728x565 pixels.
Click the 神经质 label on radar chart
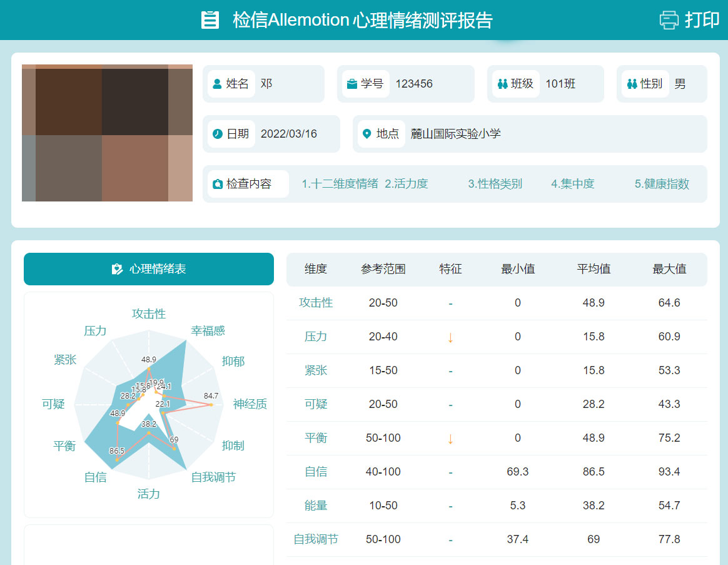[x=250, y=404]
